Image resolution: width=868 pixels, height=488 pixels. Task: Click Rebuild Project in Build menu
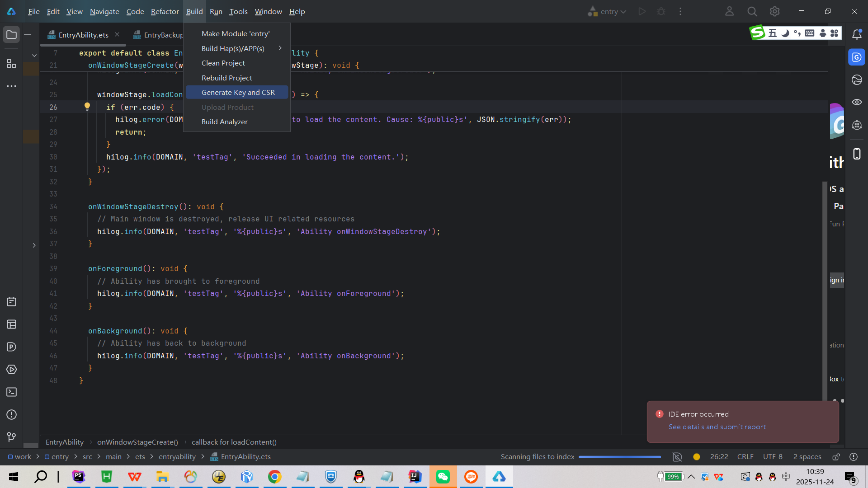226,78
